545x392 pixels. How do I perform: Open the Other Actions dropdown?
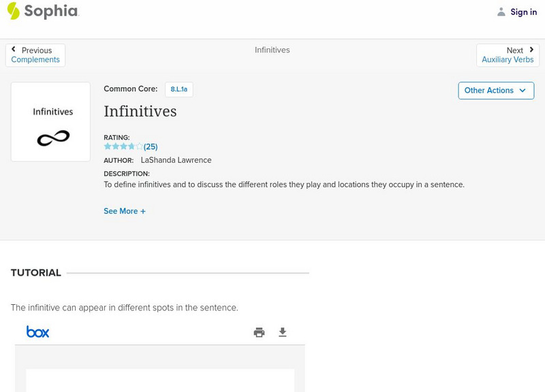495,90
